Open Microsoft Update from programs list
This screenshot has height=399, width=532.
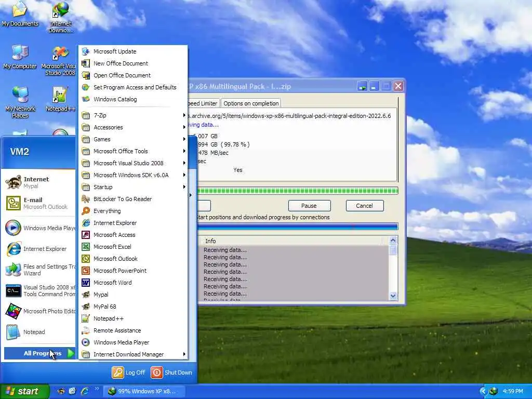pyautogui.click(x=133, y=51)
